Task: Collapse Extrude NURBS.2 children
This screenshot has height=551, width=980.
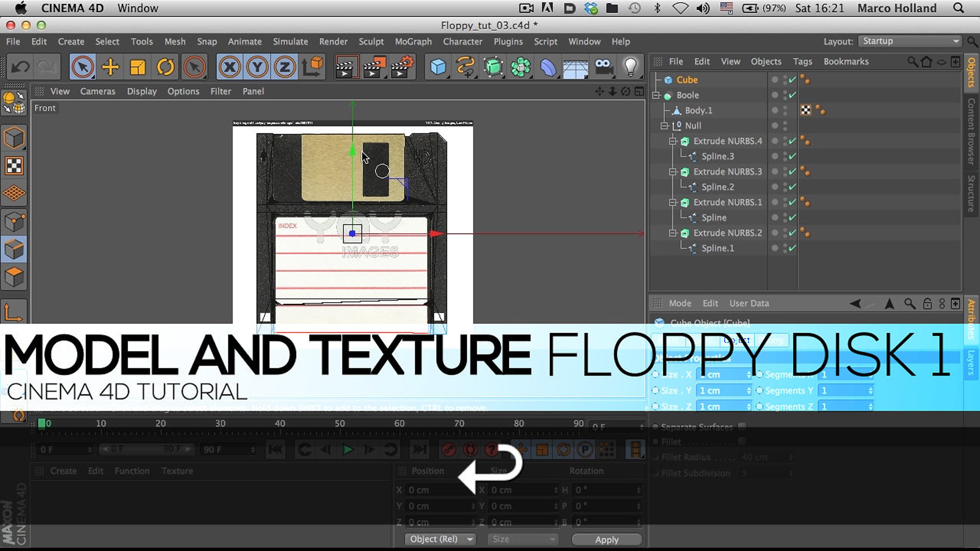Action: click(x=673, y=233)
